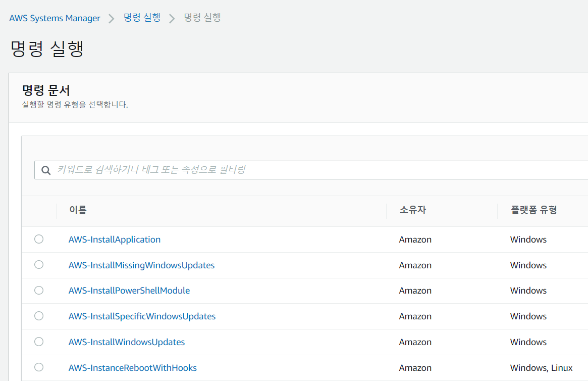Click Windows platform in AWS-InstallMissingWindowsUpdates row
This screenshot has height=381, width=588.
click(x=528, y=265)
